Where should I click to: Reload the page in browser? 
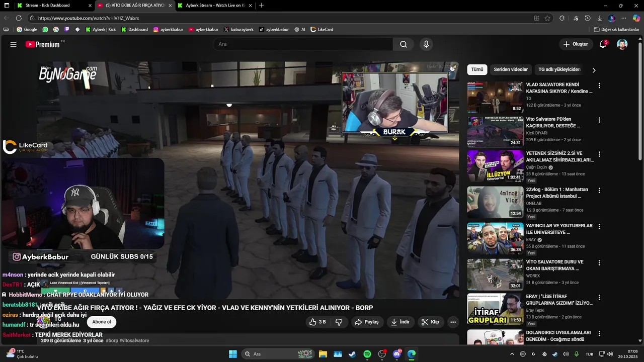(19, 18)
